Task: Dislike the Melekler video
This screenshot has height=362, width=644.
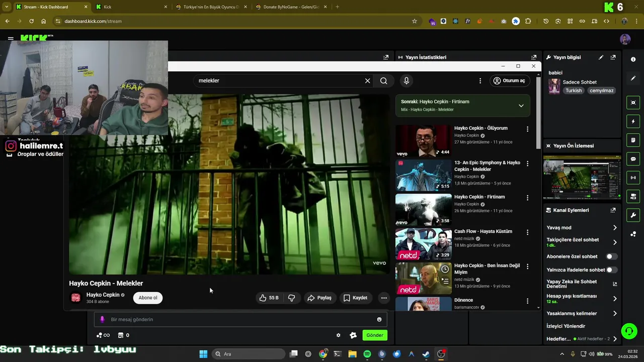Action: click(x=292, y=298)
